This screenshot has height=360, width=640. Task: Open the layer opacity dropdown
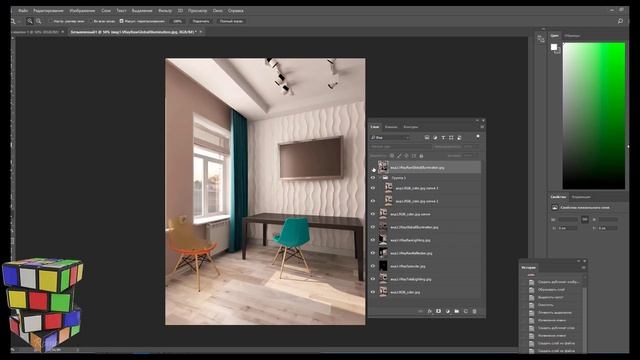tap(471, 147)
